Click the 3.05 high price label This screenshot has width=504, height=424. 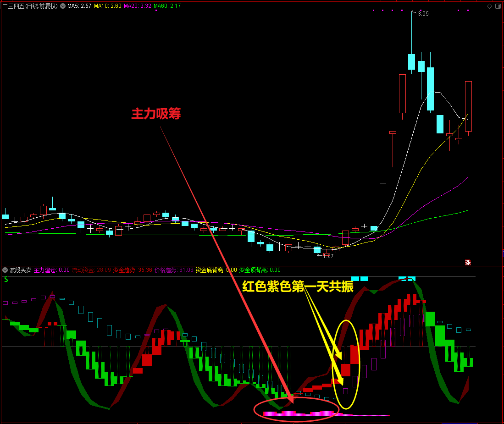click(x=423, y=13)
